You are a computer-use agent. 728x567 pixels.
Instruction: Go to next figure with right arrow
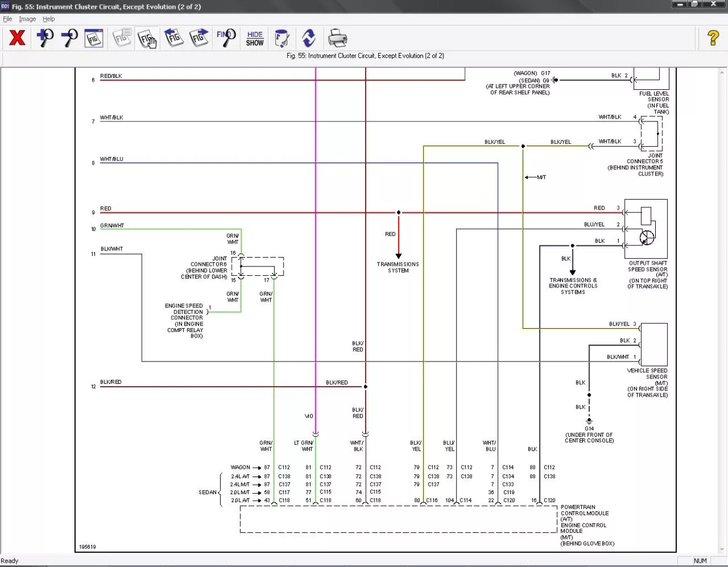point(199,38)
